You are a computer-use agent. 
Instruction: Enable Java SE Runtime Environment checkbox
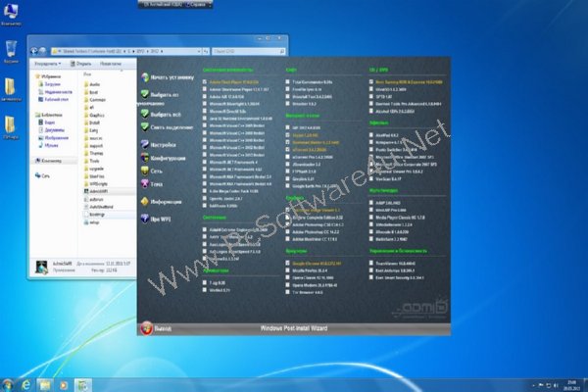click(x=205, y=119)
